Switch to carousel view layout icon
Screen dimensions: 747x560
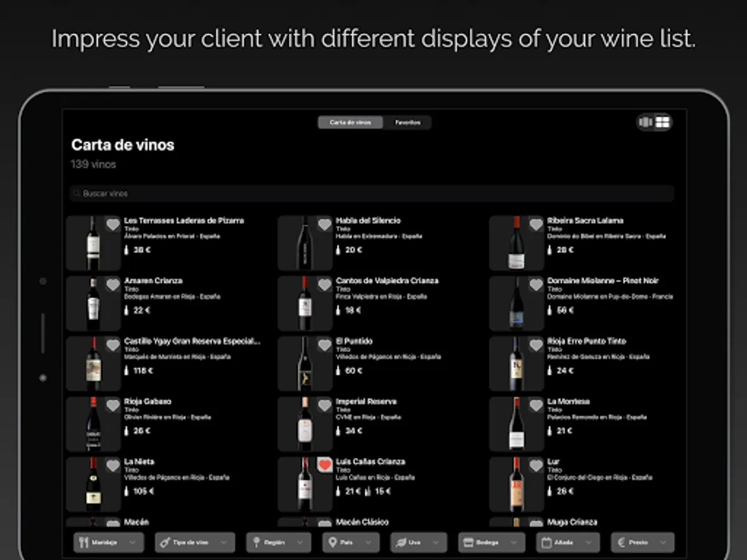click(x=646, y=122)
